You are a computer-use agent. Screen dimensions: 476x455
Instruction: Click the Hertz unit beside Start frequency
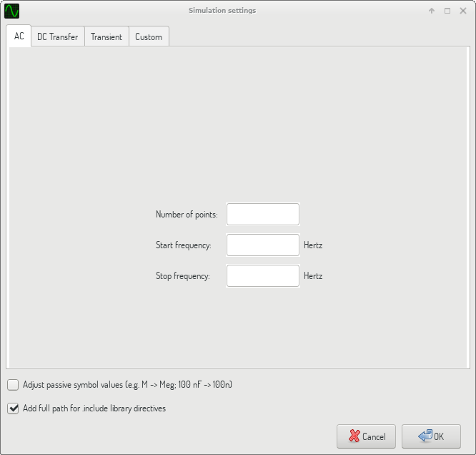point(313,245)
